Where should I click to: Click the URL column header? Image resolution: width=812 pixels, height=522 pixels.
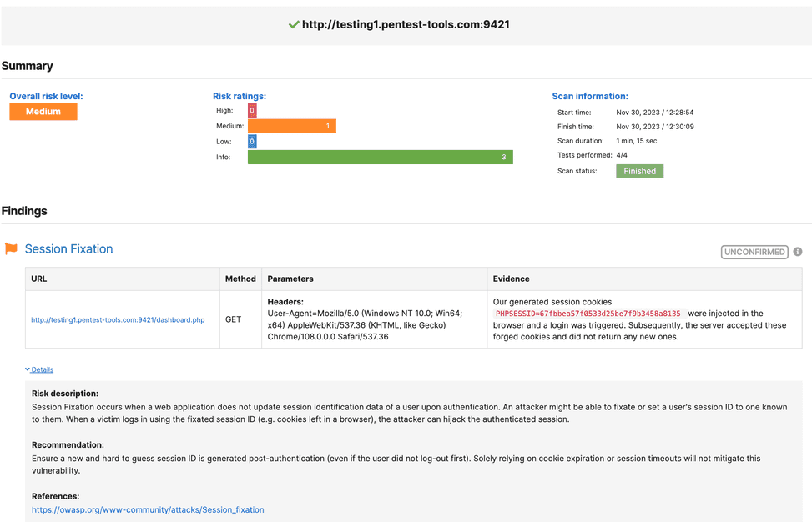tap(39, 279)
